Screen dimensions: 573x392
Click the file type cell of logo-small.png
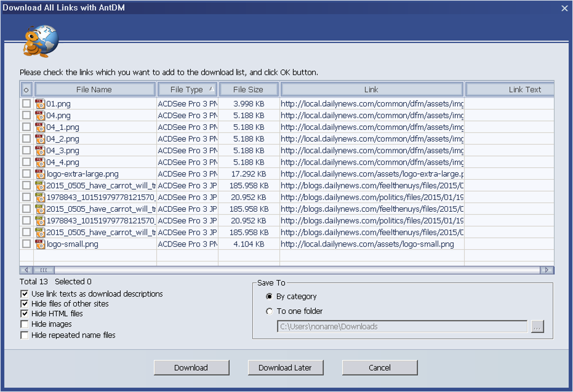pyautogui.click(x=188, y=244)
